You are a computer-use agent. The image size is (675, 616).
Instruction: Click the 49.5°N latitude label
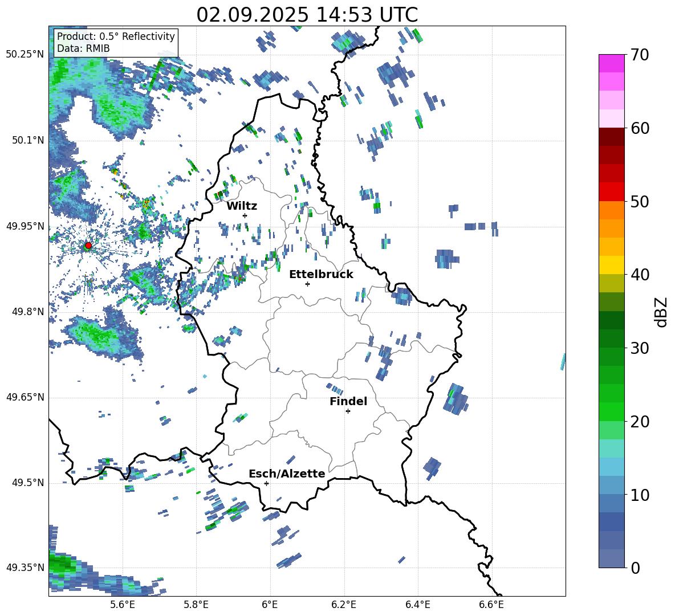click(x=28, y=483)
